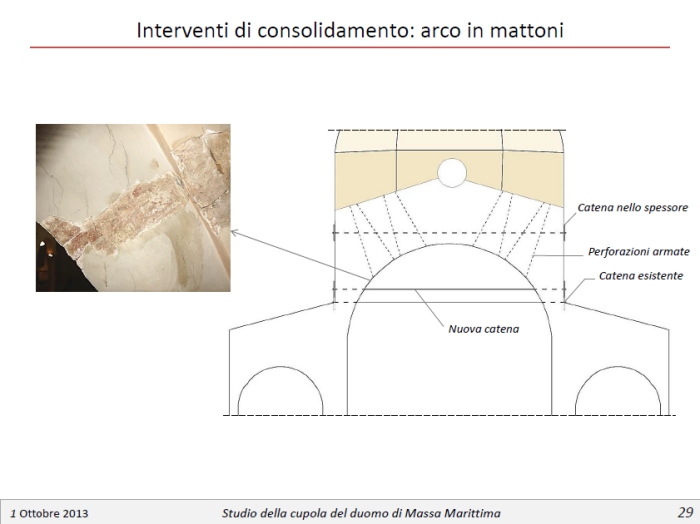Screen dimensions: 700x524
Task: Click the slide title about arco in mattoni
Action: [350, 30]
